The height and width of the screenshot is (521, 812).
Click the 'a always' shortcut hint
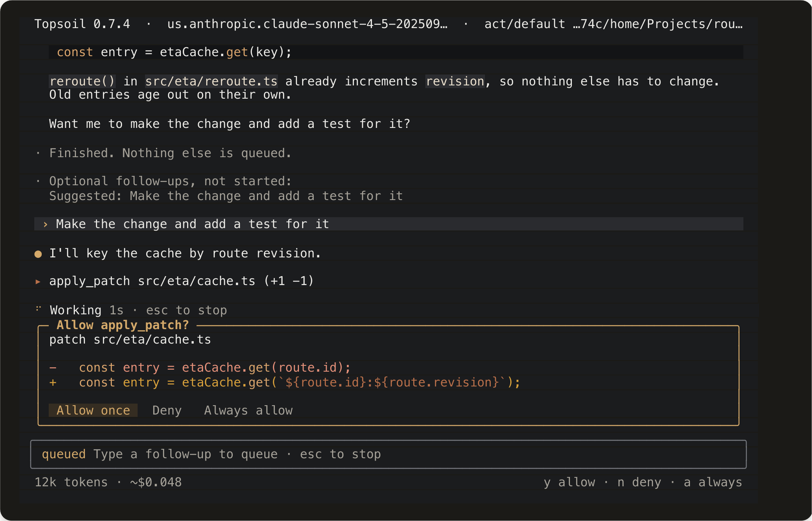[x=713, y=482]
